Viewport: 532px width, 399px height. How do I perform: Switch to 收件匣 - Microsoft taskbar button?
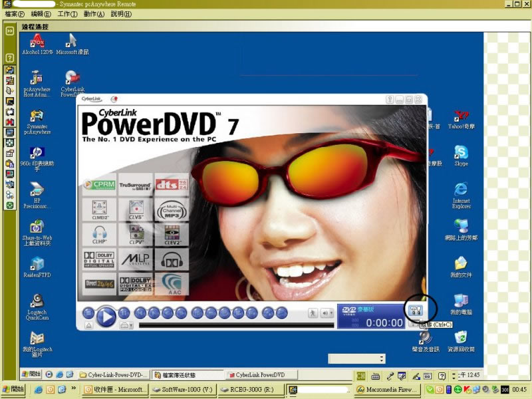coord(115,390)
